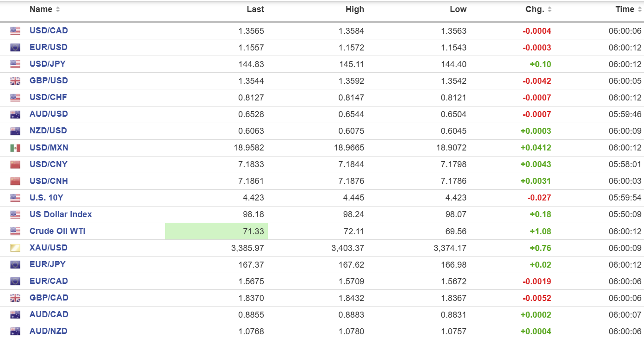Click the highlighted 71.33 last price cell
This screenshot has height=338, width=644.
coord(217,232)
